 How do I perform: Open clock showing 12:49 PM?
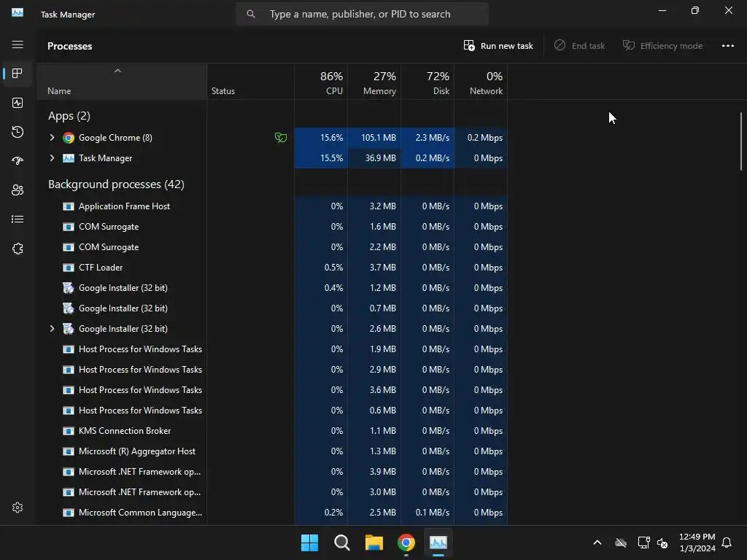click(697, 542)
